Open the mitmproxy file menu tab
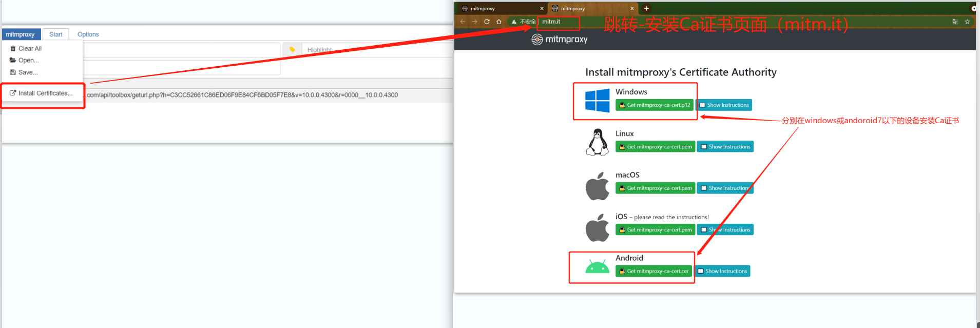Screen dimensions: 980x328 pos(21,34)
